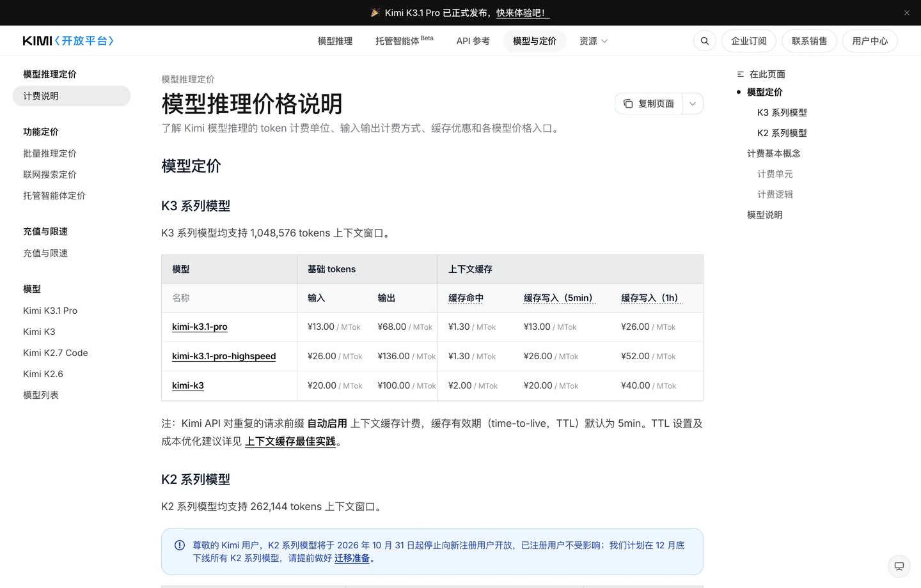Open the API 参考 tab
The width and height of the screenshot is (921, 588).
point(473,41)
